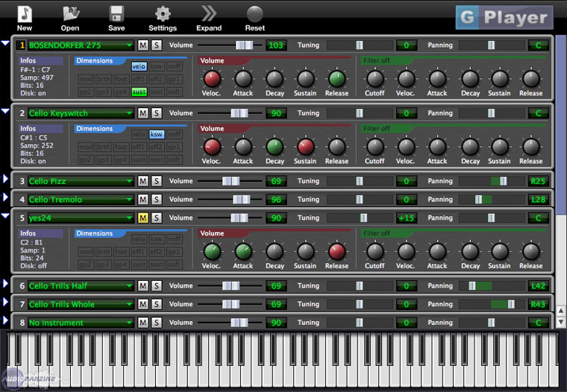Collapse slot 5 yes24 panel

tap(5, 216)
